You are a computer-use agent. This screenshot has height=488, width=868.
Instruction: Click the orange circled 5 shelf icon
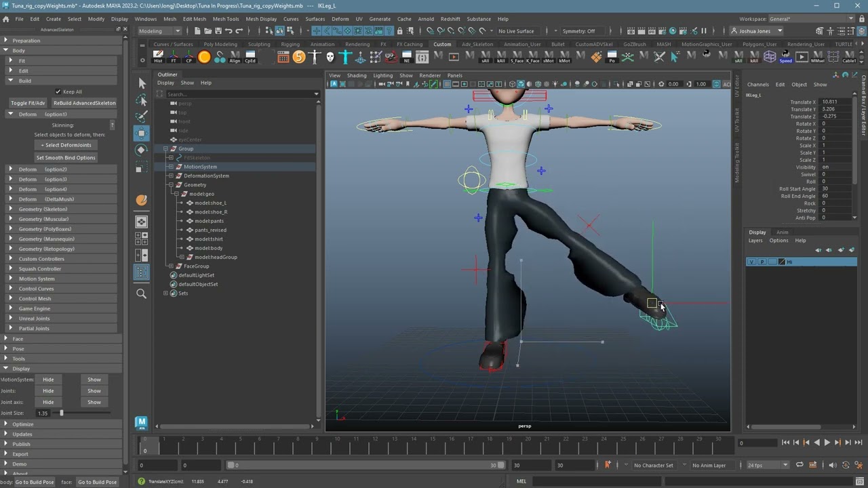click(x=299, y=57)
